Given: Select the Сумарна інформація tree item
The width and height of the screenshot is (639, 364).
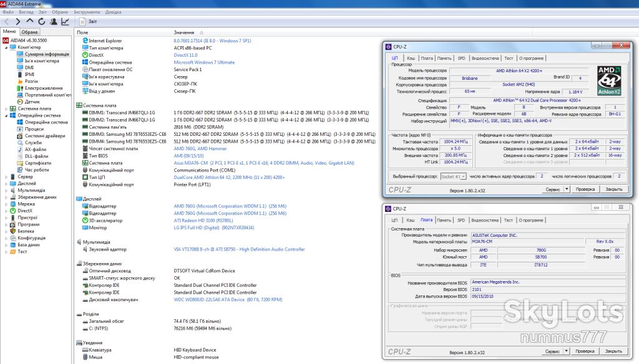Looking at the screenshot, I should coord(47,54).
